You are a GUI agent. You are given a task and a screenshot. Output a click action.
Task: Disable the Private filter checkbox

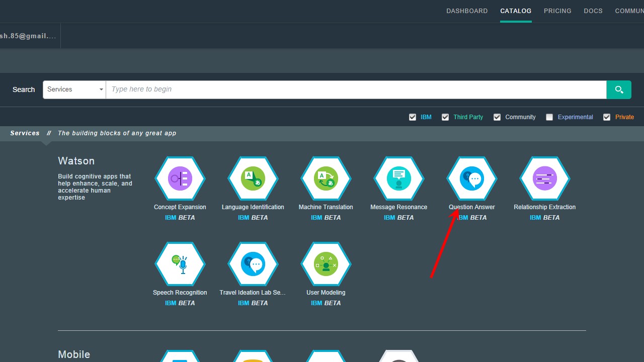point(607,117)
